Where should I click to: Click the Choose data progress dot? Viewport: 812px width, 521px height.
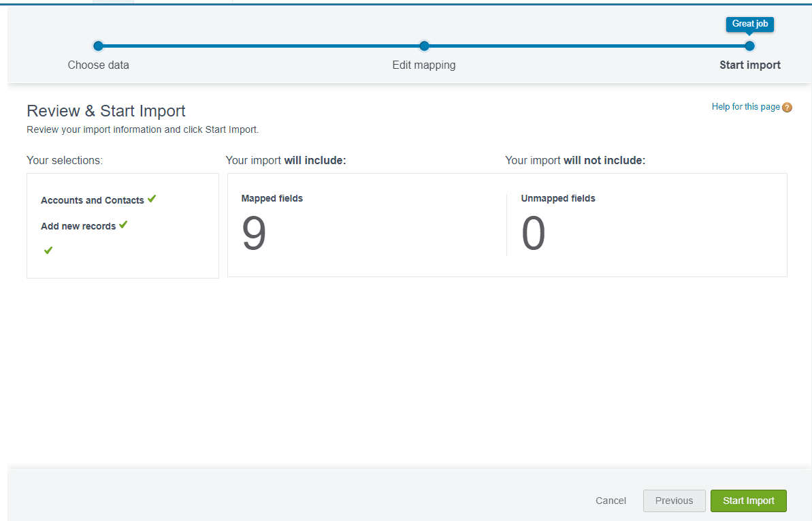(x=98, y=46)
